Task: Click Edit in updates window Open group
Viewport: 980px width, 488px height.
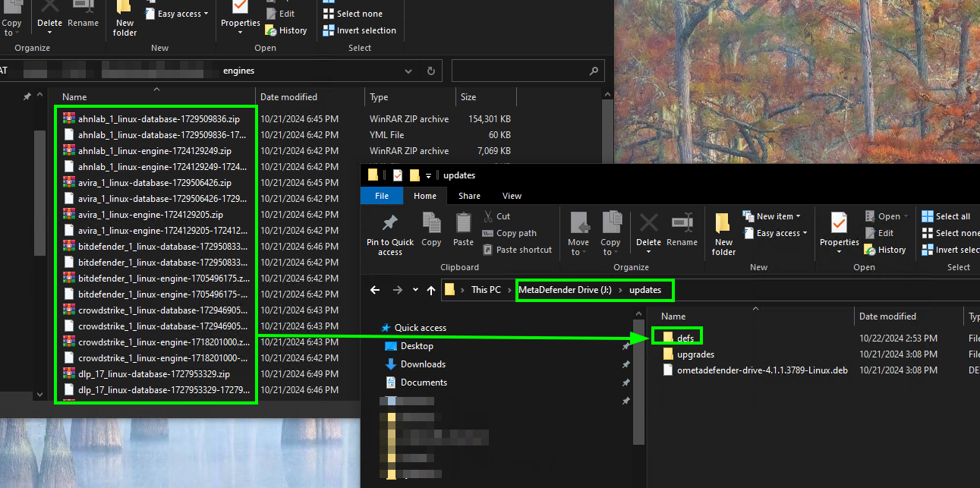Action: 879,233
